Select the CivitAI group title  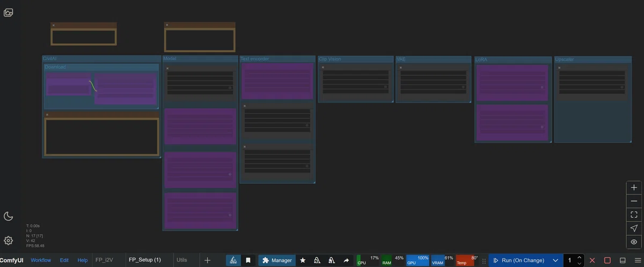coord(49,58)
